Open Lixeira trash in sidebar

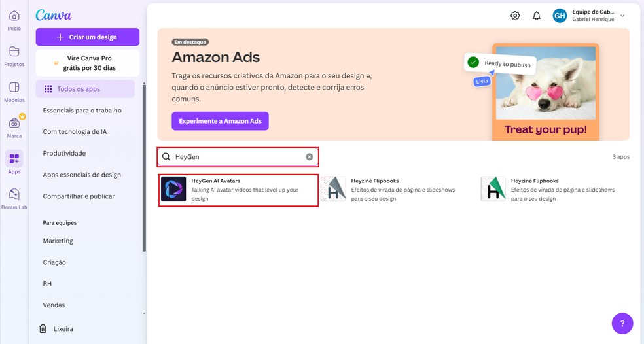point(63,328)
